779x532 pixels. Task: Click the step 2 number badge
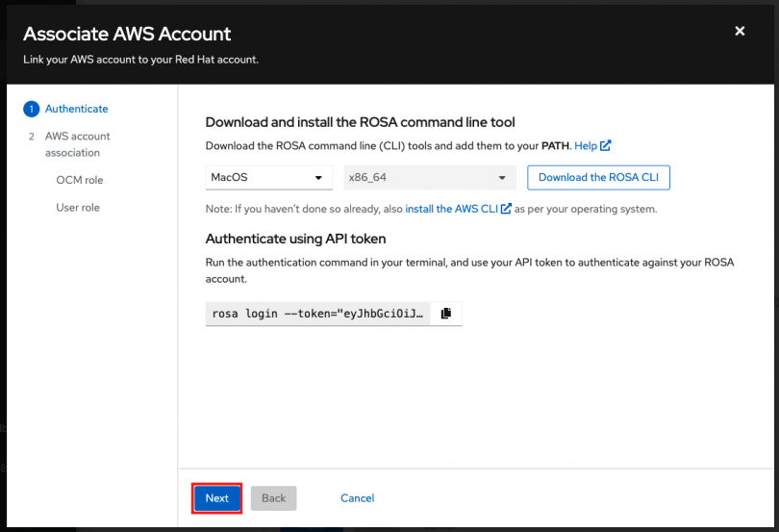tap(31, 137)
